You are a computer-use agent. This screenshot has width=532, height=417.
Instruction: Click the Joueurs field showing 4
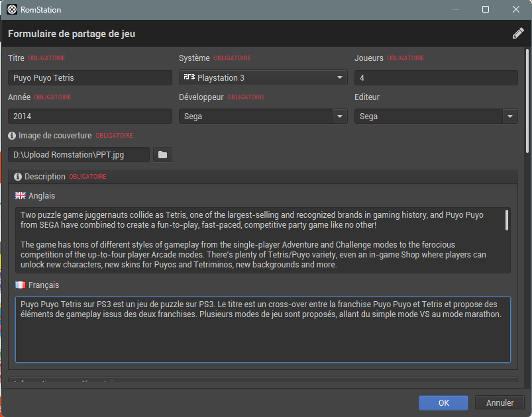[x=436, y=78]
